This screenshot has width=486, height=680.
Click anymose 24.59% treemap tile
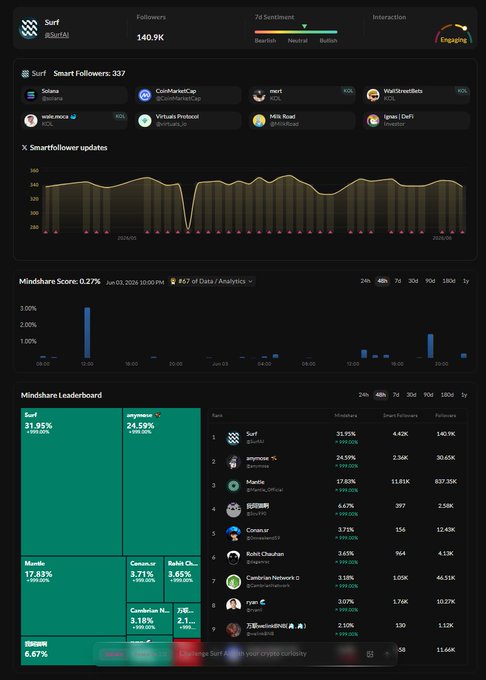click(162, 481)
